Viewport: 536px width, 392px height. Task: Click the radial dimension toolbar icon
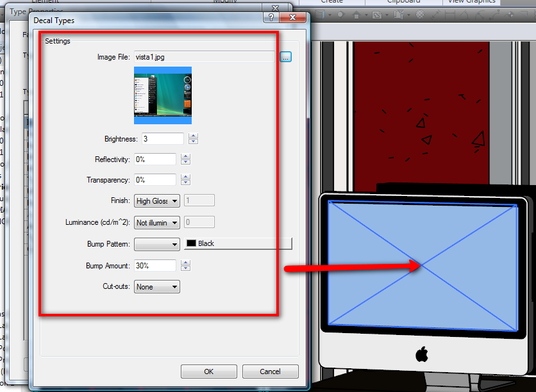click(480, 15)
